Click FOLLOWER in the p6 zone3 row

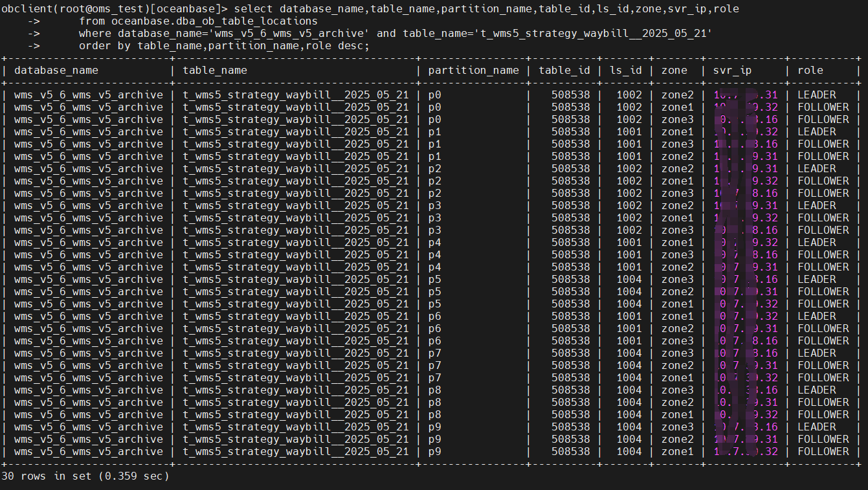pos(823,341)
